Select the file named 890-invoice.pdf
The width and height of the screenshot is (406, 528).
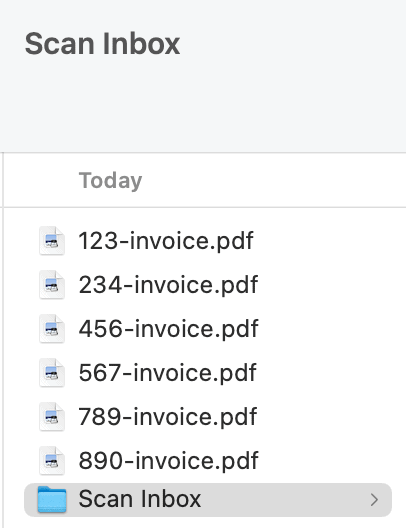click(x=168, y=461)
